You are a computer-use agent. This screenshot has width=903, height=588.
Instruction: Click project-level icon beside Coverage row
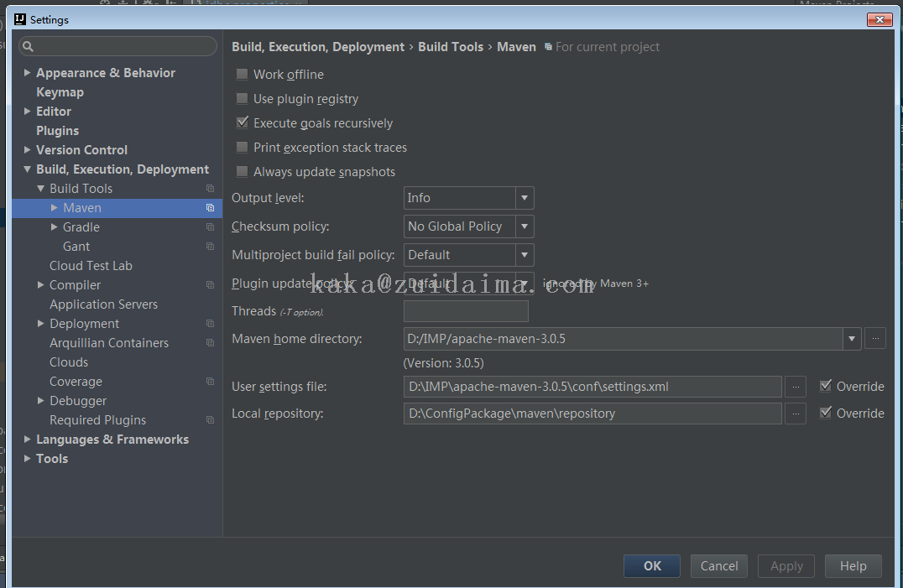coord(210,382)
